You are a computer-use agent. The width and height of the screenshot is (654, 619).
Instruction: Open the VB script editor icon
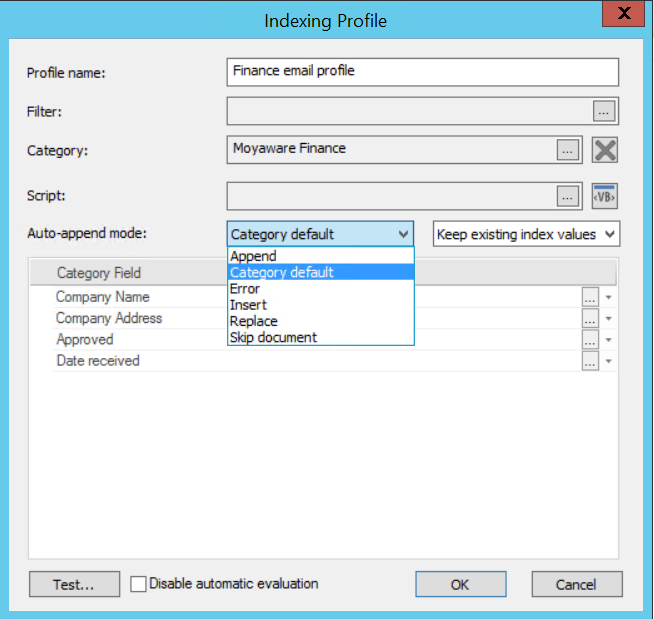[604, 196]
